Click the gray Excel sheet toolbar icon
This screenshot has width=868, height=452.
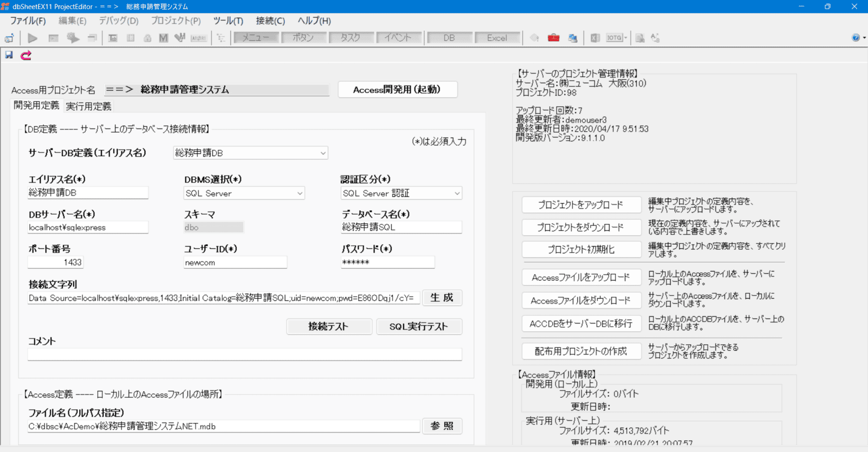tap(595, 38)
